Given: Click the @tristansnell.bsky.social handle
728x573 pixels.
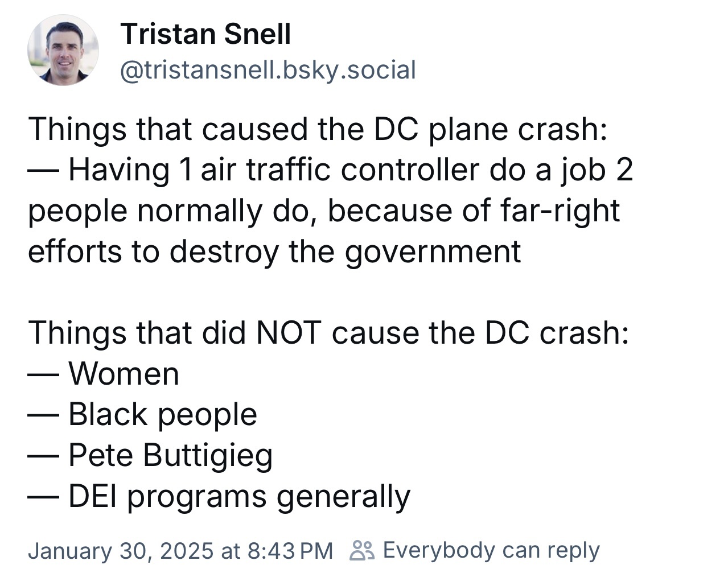Looking at the screenshot, I should (268, 70).
